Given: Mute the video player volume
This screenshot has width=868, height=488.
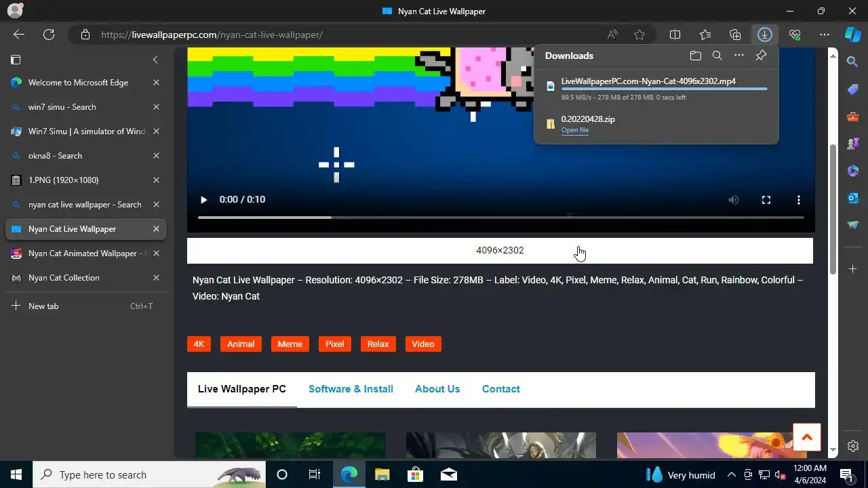Looking at the screenshot, I should tap(734, 200).
